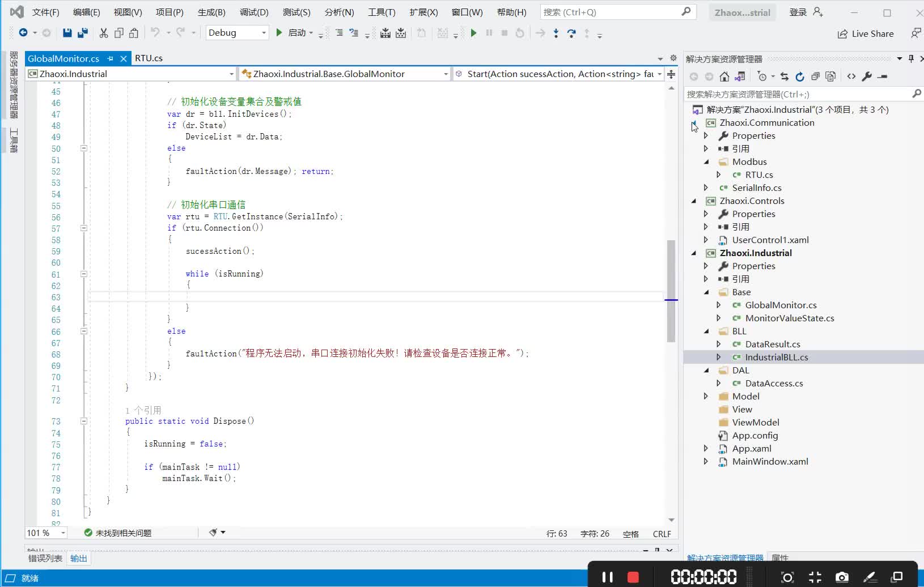Switch to the 错误列表 error list tab
Viewport: 924px width, 587px height.
pyautogui.click(x=45, y=559)
